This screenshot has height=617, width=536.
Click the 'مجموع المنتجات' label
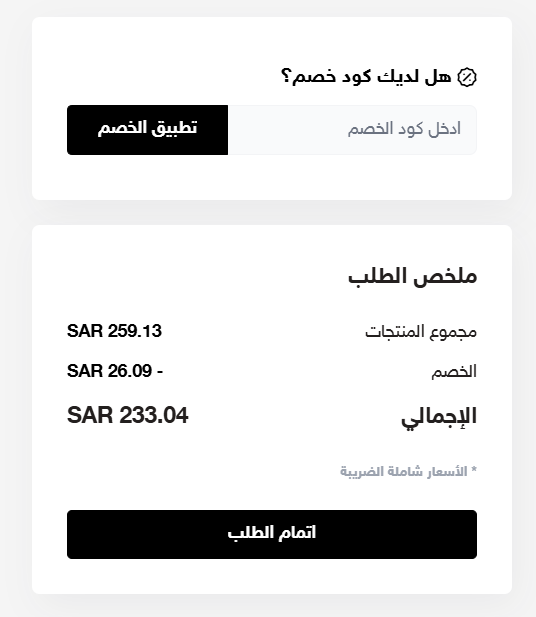pyautogui.click(x=421, y=332)
